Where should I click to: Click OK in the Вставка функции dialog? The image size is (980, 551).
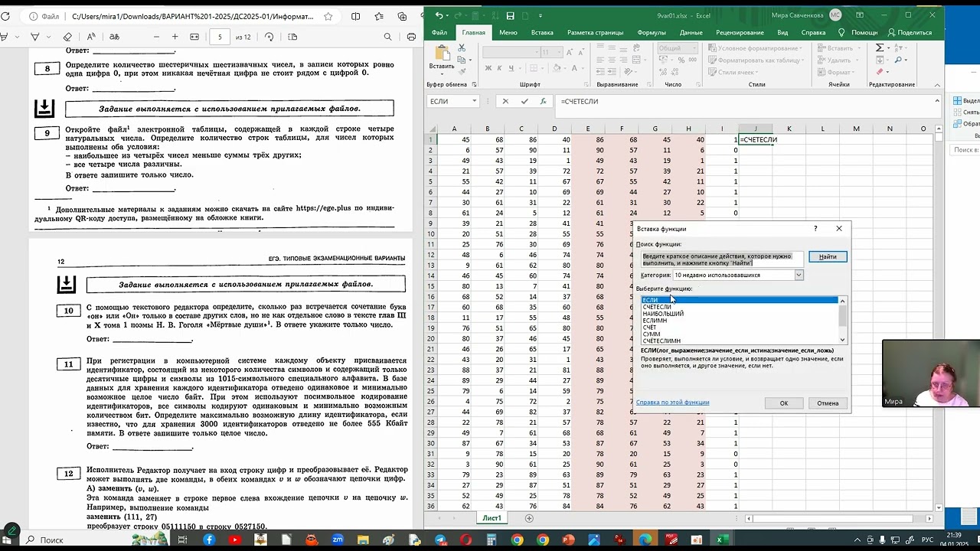783,403
